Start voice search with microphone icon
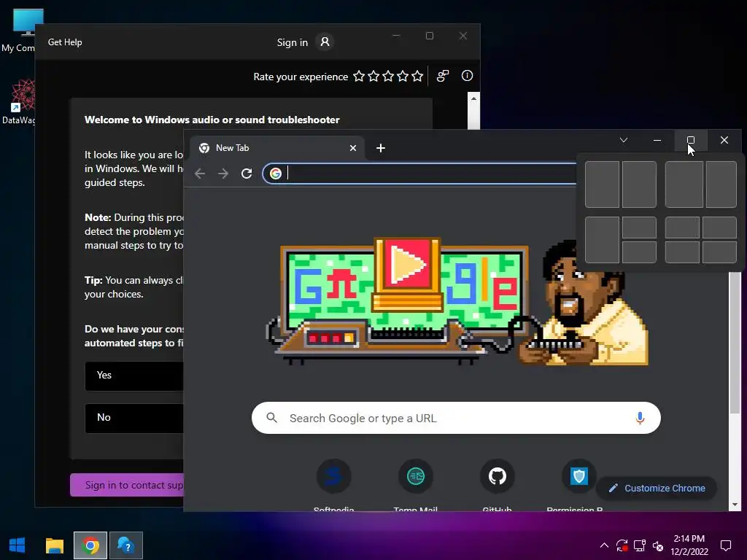747x560 pixels. point(640,418)
